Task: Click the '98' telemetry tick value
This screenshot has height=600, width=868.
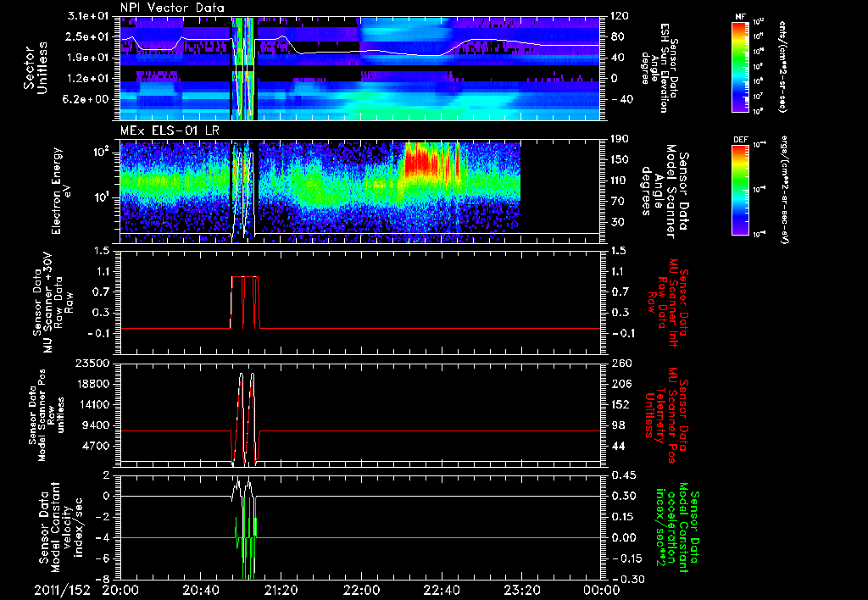Action: [617, 425]
